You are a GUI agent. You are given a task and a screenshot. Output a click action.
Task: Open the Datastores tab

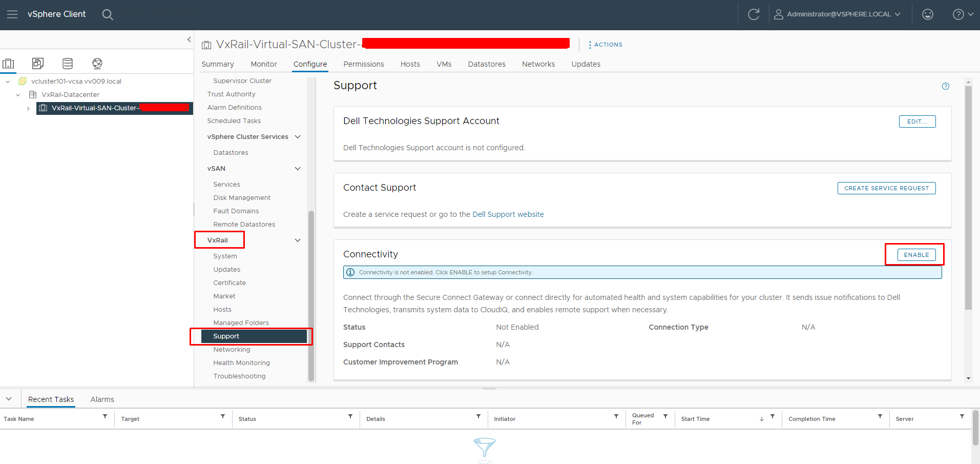[x=487, y=64]
